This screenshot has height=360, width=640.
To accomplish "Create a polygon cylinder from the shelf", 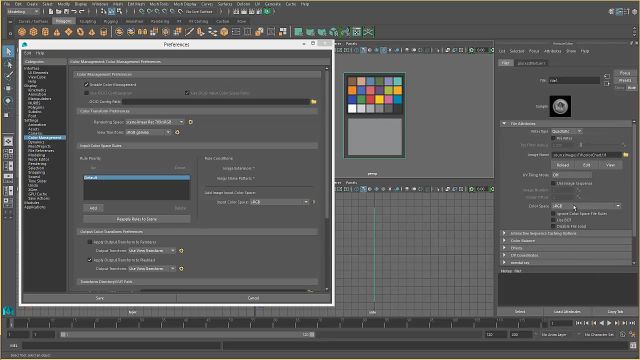I will tap(45, 32).
